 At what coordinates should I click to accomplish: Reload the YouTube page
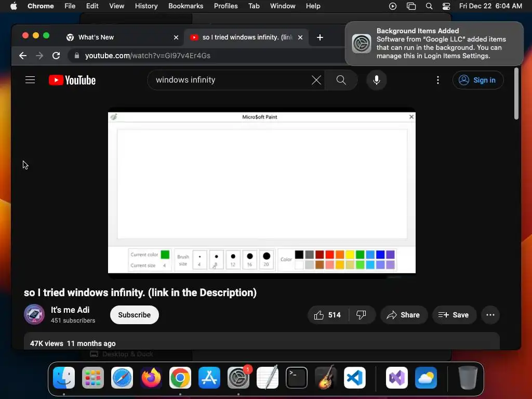[56, 56]
